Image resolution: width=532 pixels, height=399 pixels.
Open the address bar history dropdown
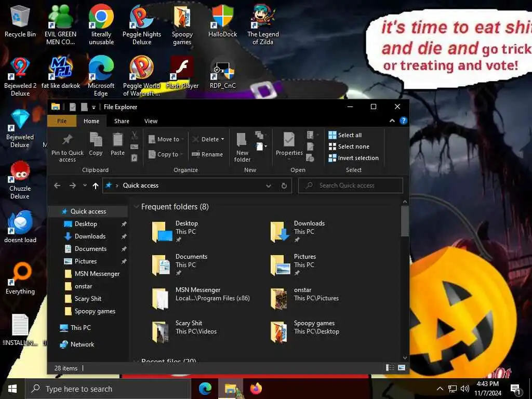coord(269,185)
